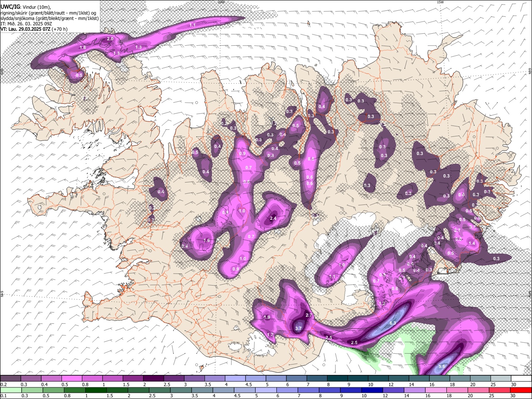532x399 pixels.
Task: Pick the light lavender 4–4.5 top-row swatch
Action: pyautogui.click(x=235, y=379)
